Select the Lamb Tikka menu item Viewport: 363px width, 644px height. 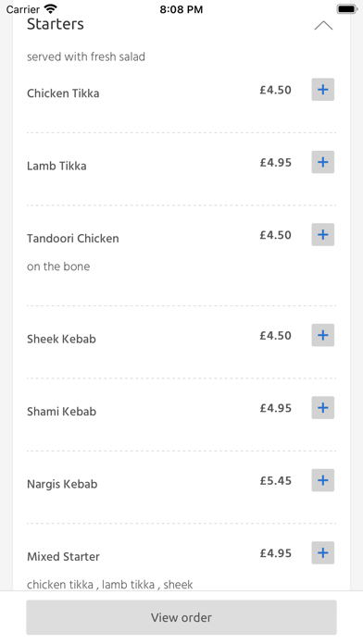click(56, 166)
